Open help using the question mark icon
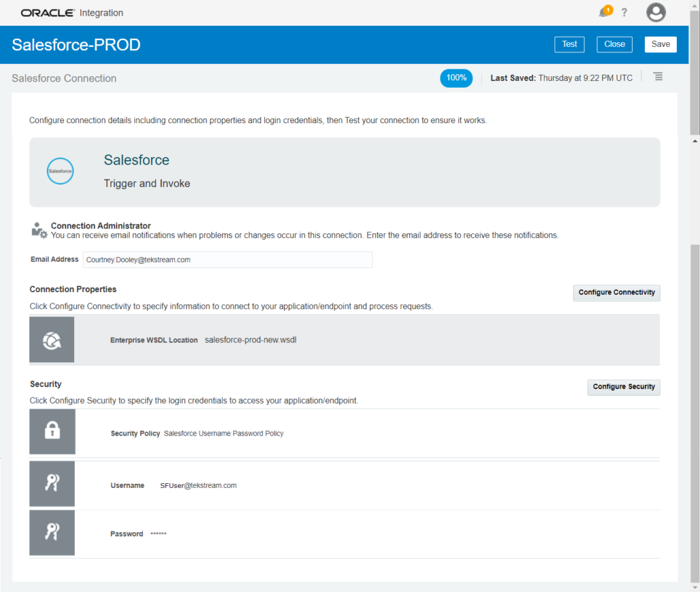The height and width of the screenshot is (592, 700). coord(624,12)
